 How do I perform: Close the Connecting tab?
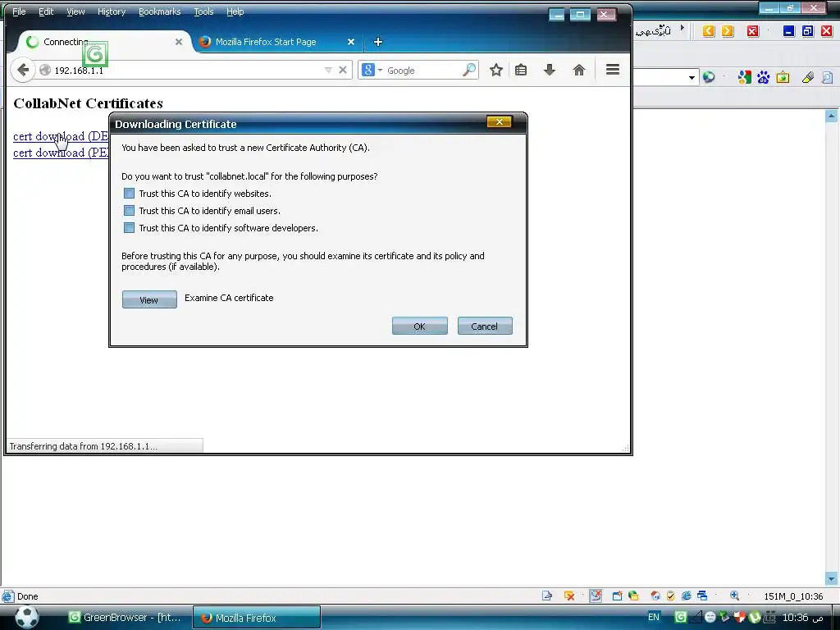point(179,42)
